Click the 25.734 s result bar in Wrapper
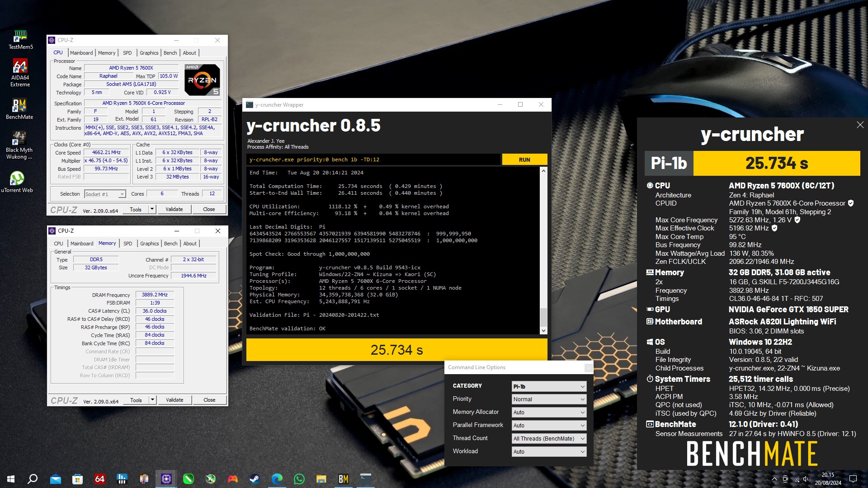This screenshot has height=488, width=868. [x=396, y=350]
